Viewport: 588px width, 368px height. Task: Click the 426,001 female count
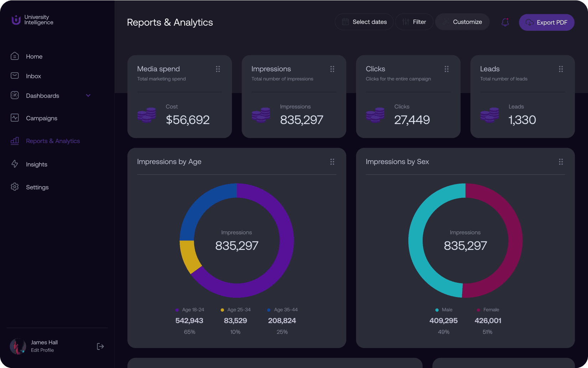(x=488, y=321)
